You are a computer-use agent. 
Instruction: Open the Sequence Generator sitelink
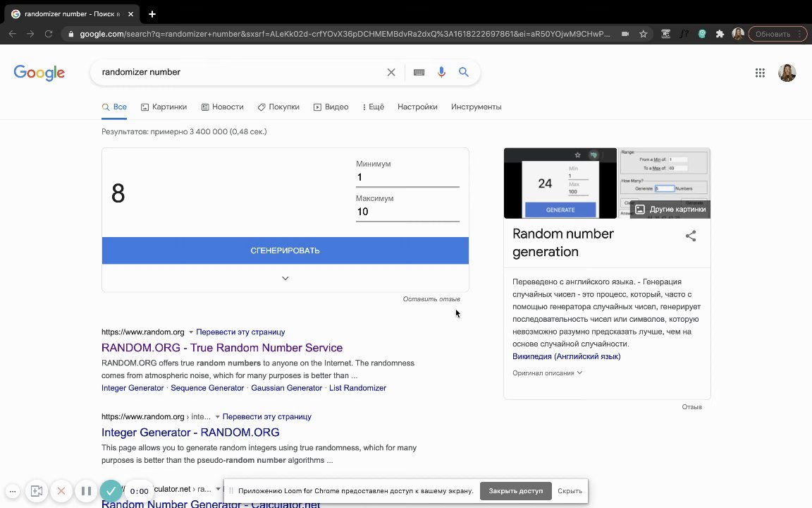[207, 388]
